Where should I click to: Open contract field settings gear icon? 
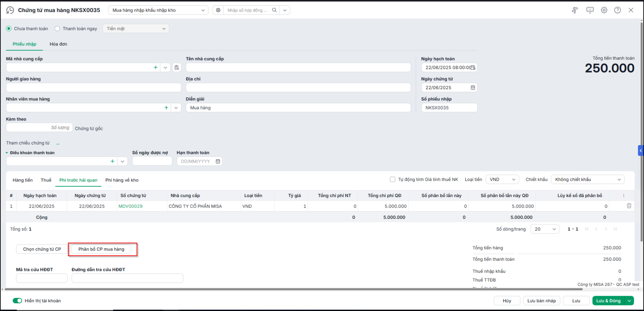click(218, 10)
